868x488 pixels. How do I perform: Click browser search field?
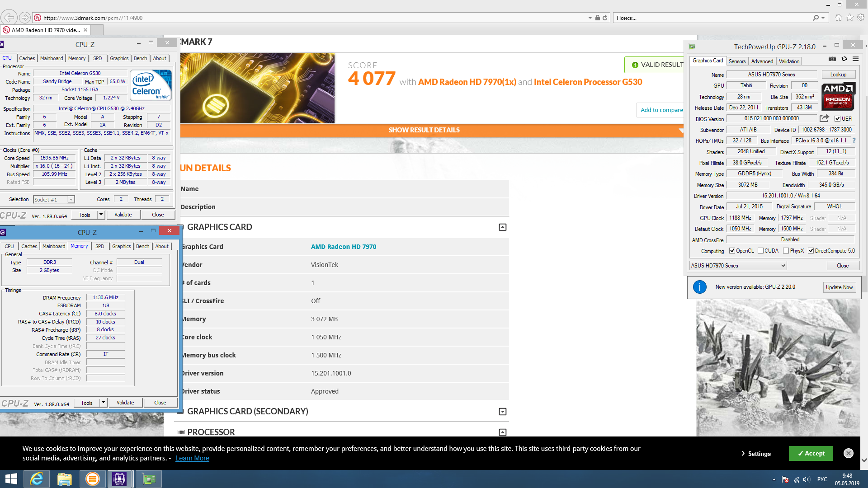point(712,18)
